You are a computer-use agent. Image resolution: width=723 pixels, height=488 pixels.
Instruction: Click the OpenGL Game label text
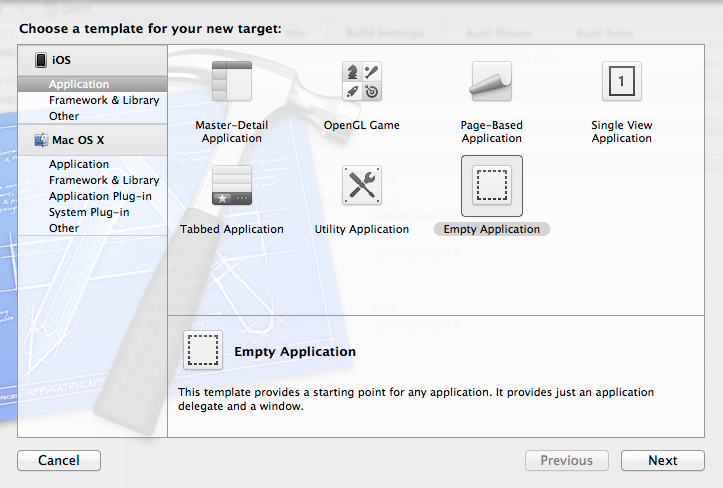click(362, 125)
